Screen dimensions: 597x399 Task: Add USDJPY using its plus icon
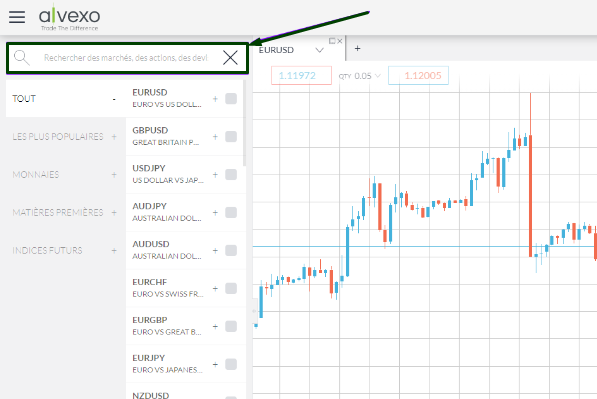[x=215, y=175]
